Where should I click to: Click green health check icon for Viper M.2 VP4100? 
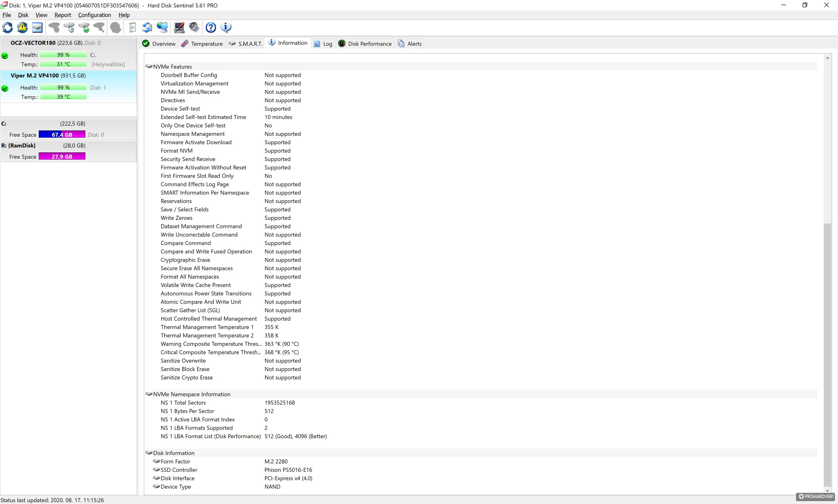(5, 88)
